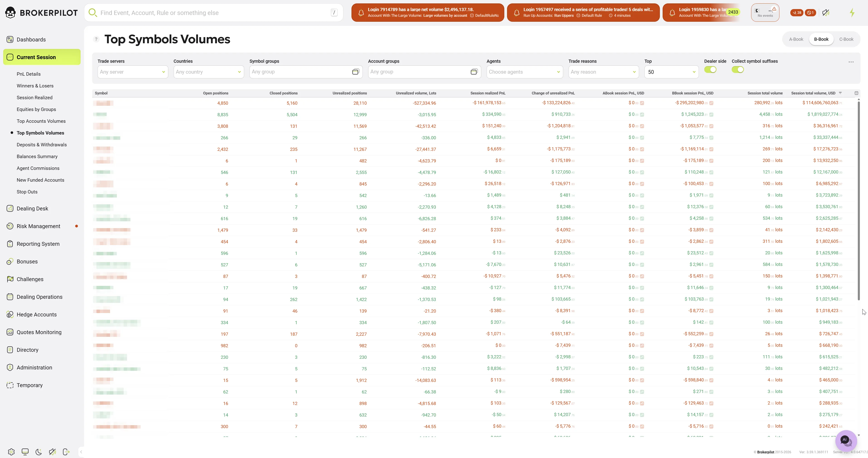Open Symbol groups selector window icon

click(356, 72)
